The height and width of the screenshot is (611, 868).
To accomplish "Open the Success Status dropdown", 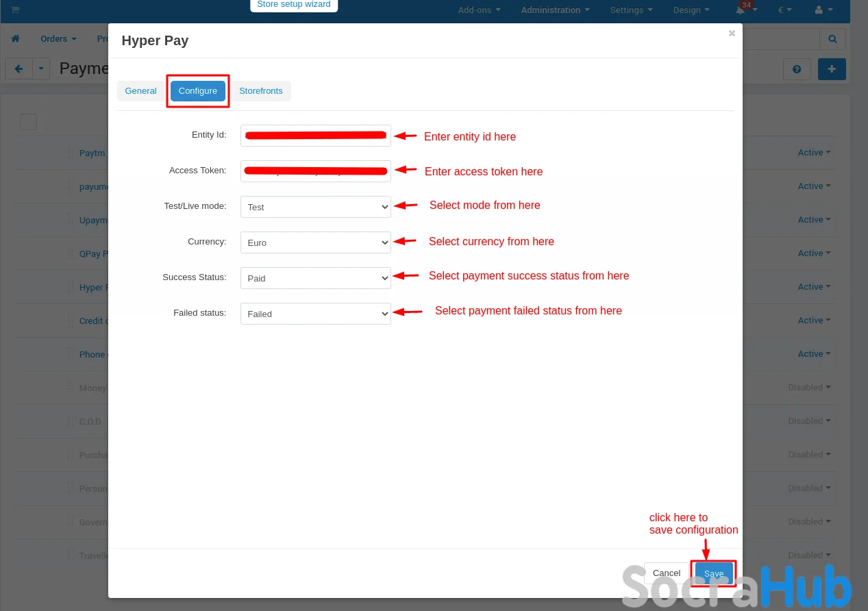I will pyautogui.click(x=316, y=278).
